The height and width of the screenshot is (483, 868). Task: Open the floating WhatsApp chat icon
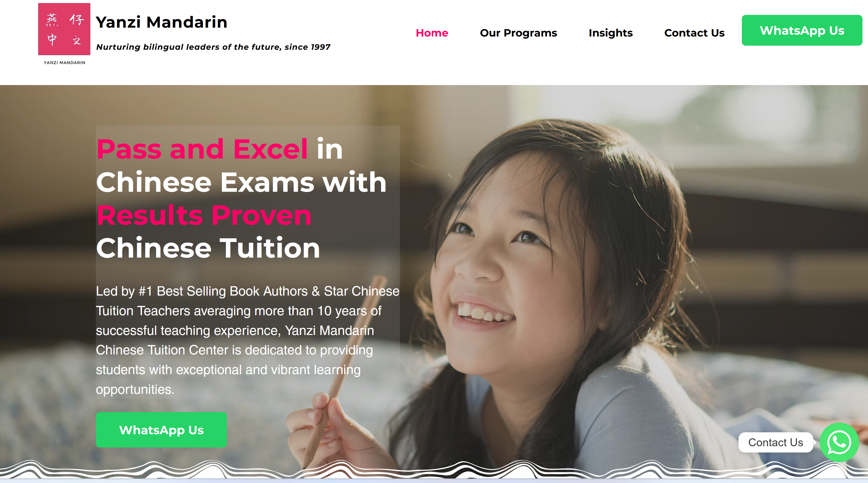pos(839,442)
